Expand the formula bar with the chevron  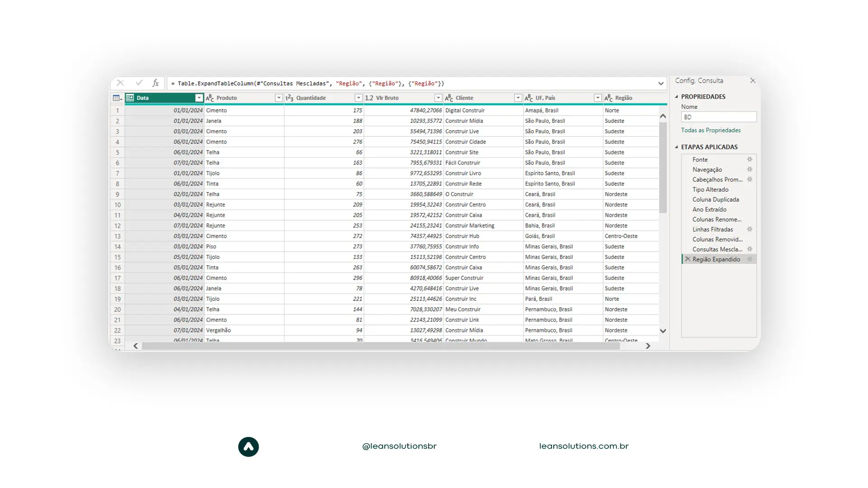click(661, 84)
